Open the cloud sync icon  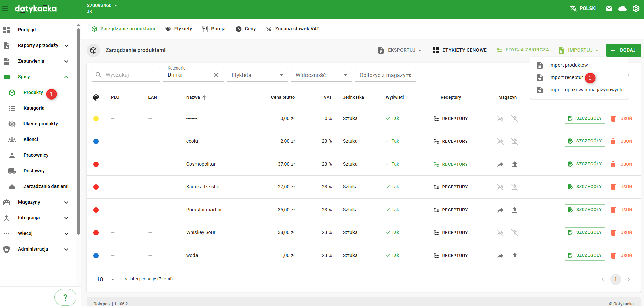[622, 9]
